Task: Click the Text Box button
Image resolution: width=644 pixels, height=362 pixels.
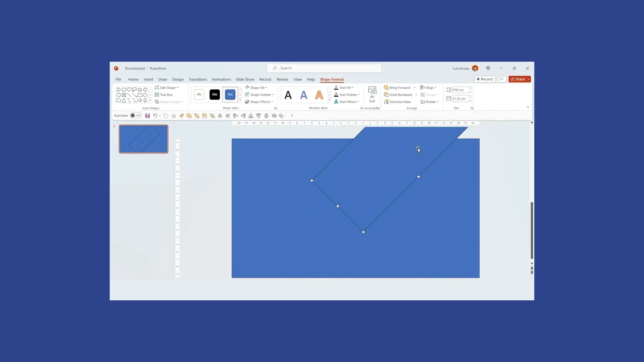Action: click(x=164, y=95)
